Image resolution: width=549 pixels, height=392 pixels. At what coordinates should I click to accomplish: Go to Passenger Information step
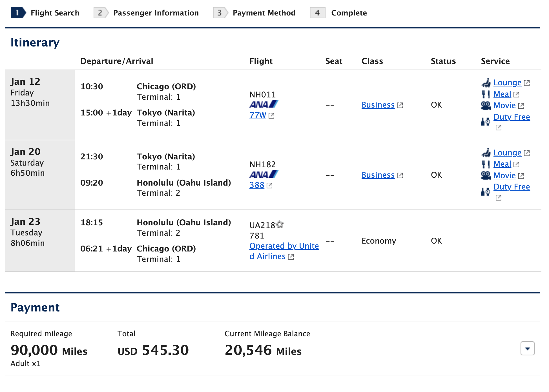click(x=146, y=13)
